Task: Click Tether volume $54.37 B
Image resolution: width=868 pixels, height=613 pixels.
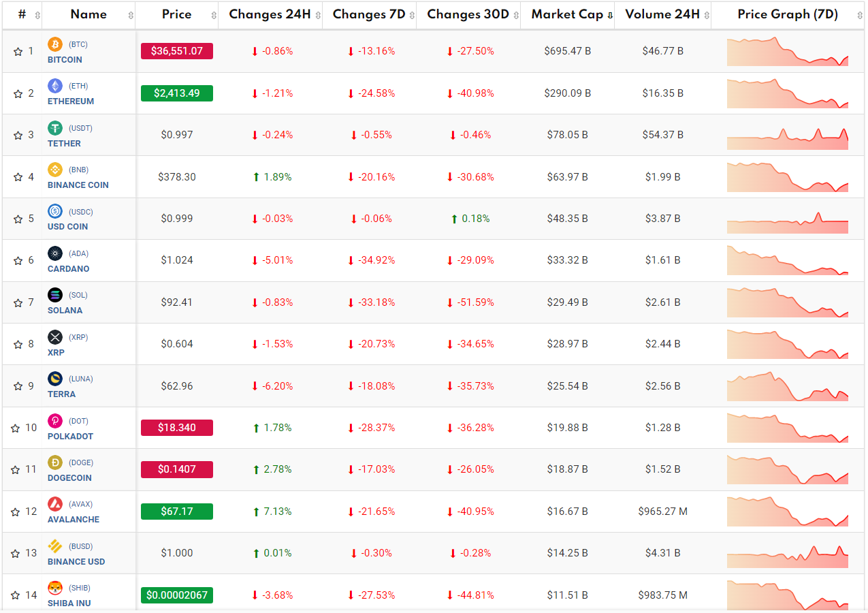Action: [663, 135]
